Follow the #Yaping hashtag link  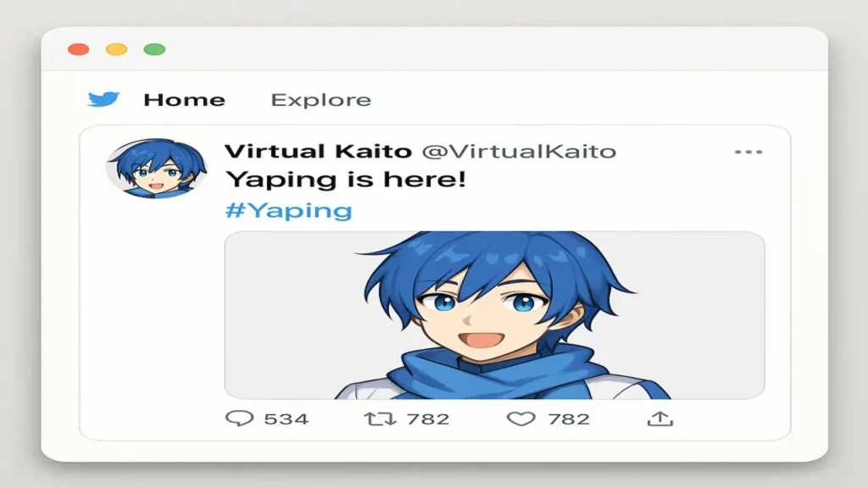(288, 211)
